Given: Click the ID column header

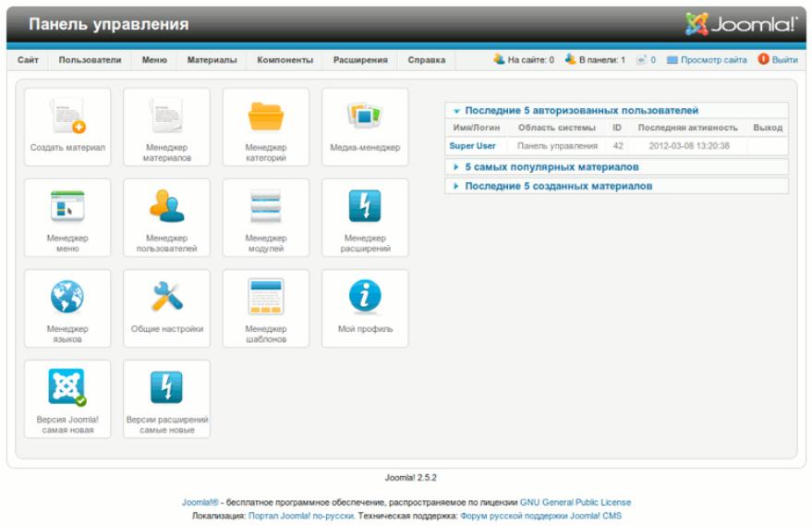Looking at the screenshot, I should (617, 128).
